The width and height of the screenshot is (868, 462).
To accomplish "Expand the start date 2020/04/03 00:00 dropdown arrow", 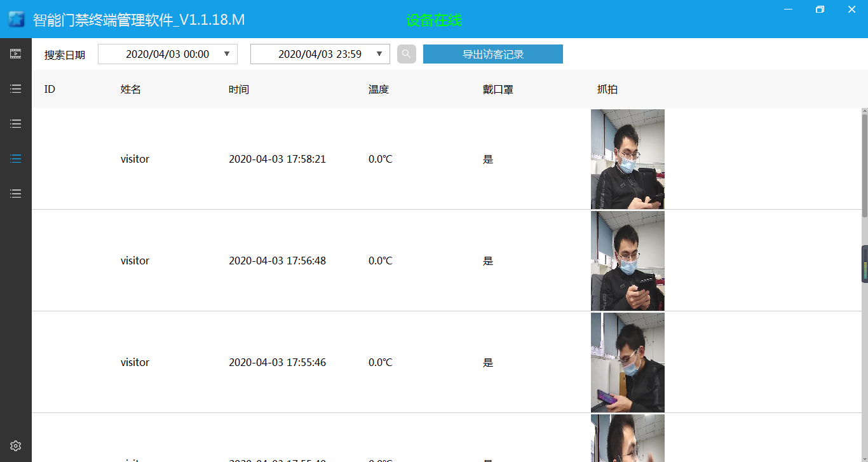I will 227,54.
